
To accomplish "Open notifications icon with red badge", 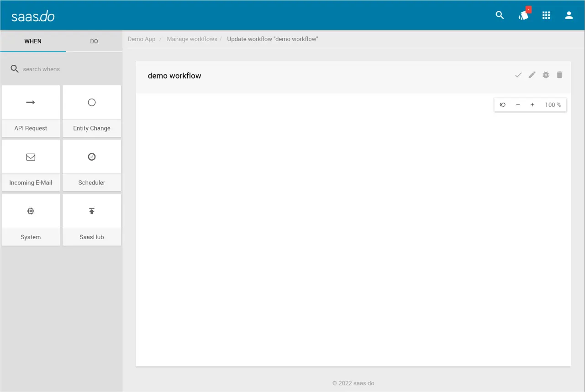I will (x=523, y=16).
